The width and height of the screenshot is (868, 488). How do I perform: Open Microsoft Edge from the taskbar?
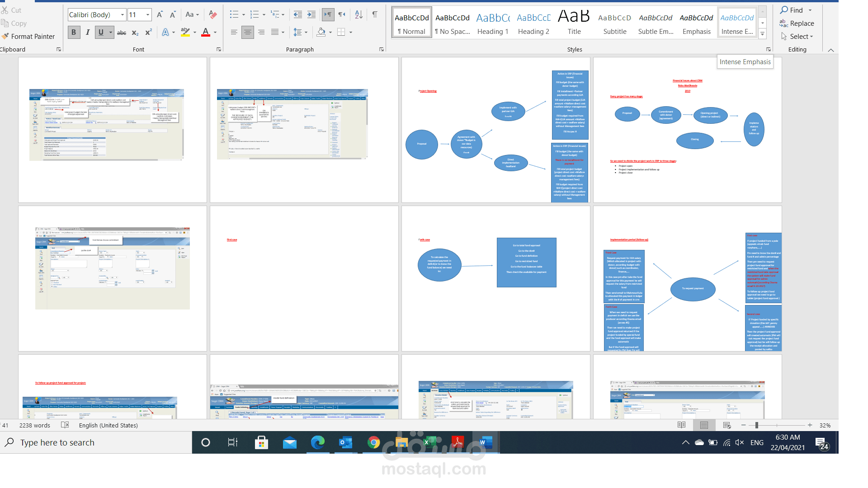(x=317, y=442)
